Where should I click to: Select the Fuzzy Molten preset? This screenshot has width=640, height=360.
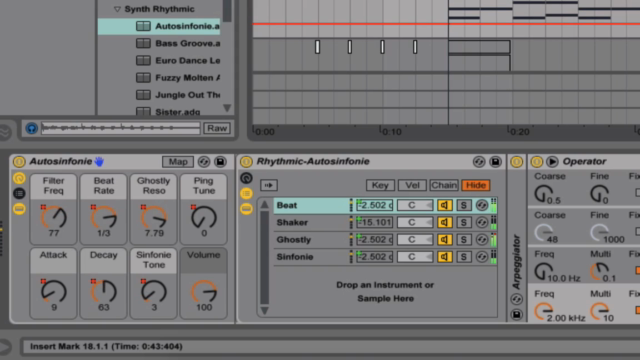[x=178, y=78]
